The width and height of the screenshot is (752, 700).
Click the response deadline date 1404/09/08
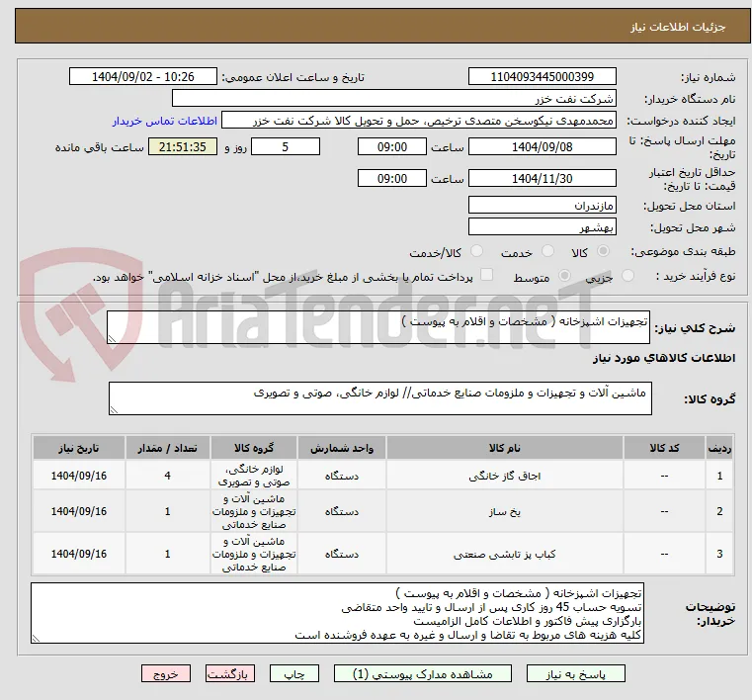tap(542, 146)
